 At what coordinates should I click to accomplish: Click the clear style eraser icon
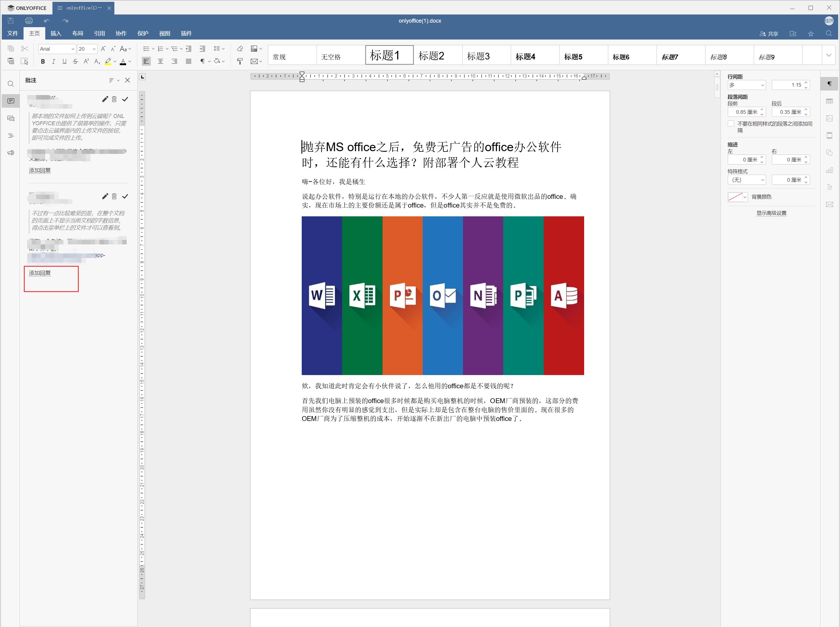pos(240,49)
